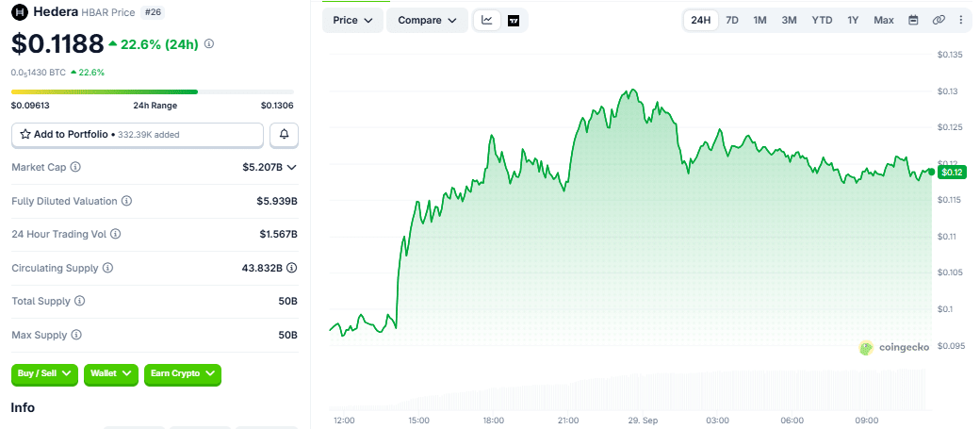
Task: Select the 1Y time range tab
Action: [x=853, y=20]
